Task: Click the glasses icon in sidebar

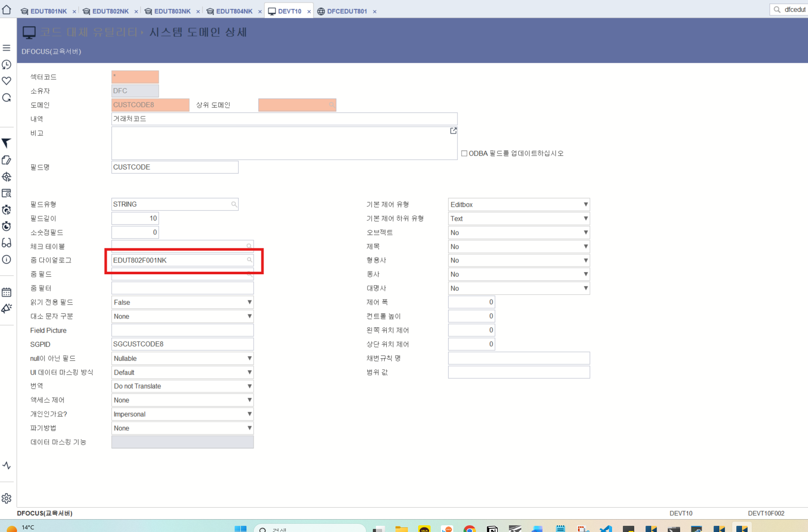Action: (x=7, y=243)
